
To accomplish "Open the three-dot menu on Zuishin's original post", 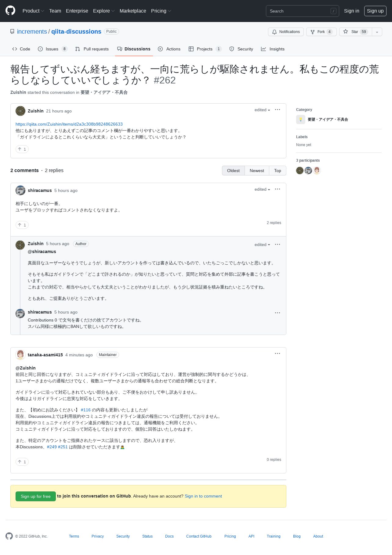I will pyautogui.click(x=277, y=110).
